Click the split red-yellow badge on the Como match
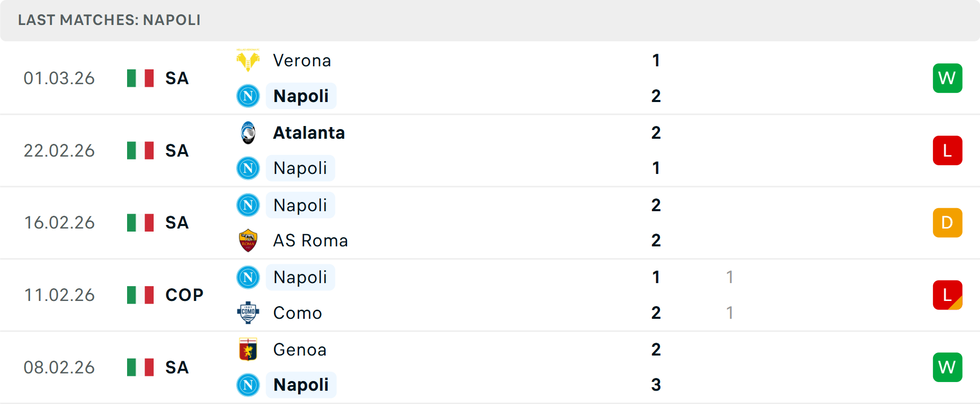Viewport: 980px width, 404px height. click(x=947, y=294)
